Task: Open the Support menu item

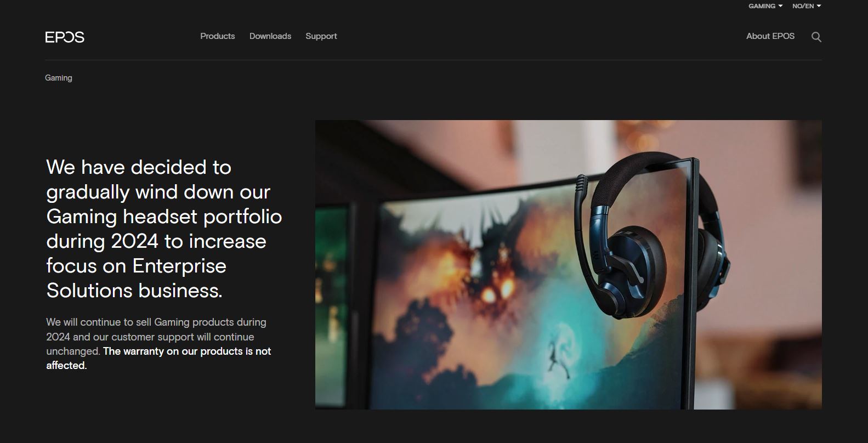Action: tap(321, 36)
